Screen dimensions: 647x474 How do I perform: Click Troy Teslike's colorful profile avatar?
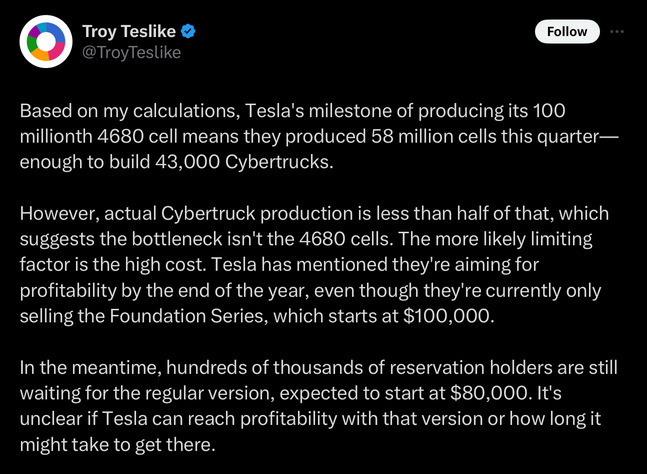(46, 42)
